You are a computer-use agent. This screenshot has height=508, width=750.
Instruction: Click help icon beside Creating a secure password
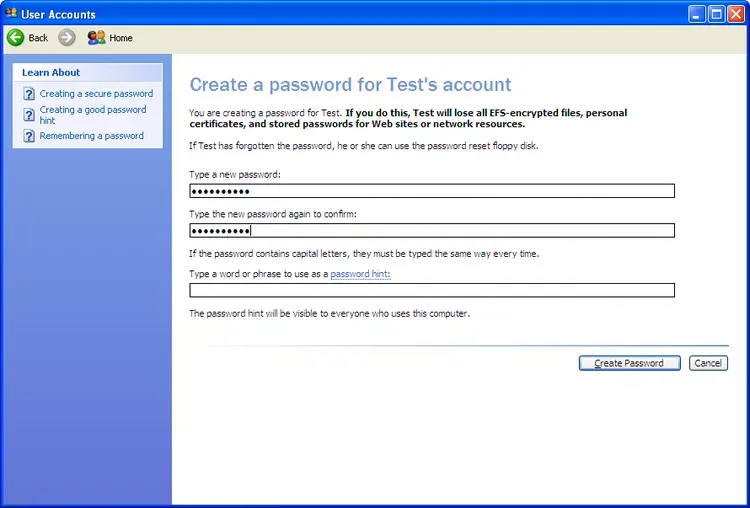[x=29, y=94]
